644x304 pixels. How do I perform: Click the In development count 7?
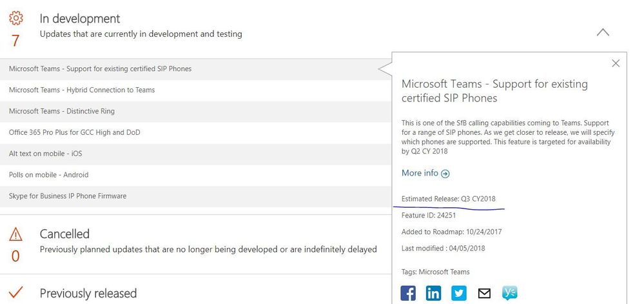[x=15, y=41]
